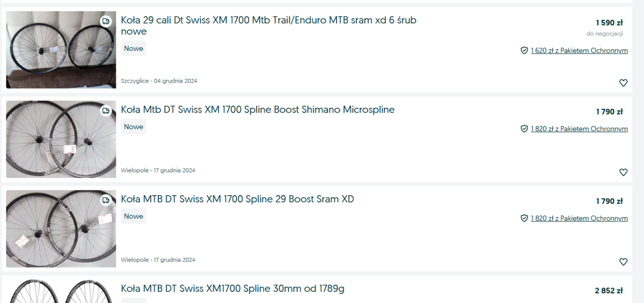Open Sram XD listing photo thumbnail

61,229
